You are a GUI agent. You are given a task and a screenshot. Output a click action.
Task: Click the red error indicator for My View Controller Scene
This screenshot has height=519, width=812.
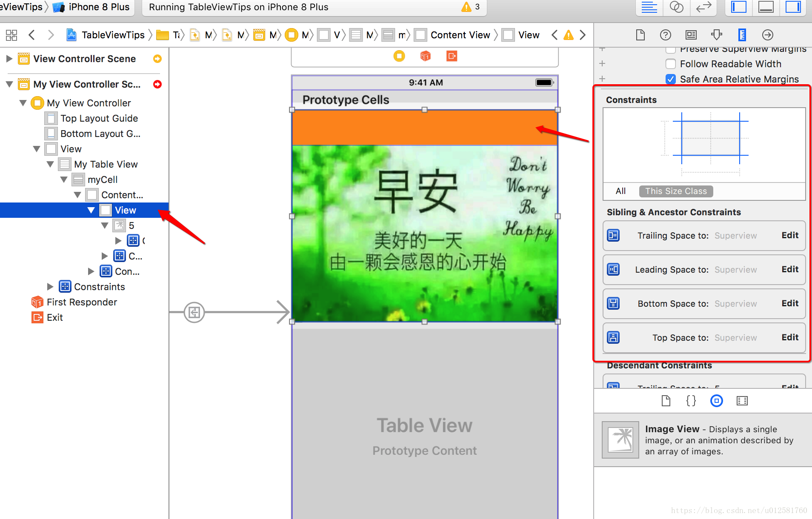click(157, 84)
